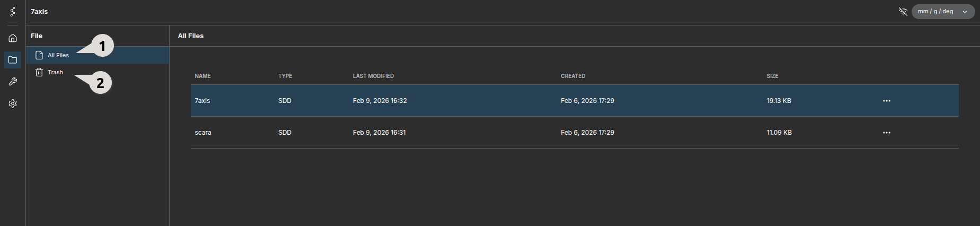Select All Files in the File panel
This screenshot has width=980, height=226.
click(x=58, y=55)
